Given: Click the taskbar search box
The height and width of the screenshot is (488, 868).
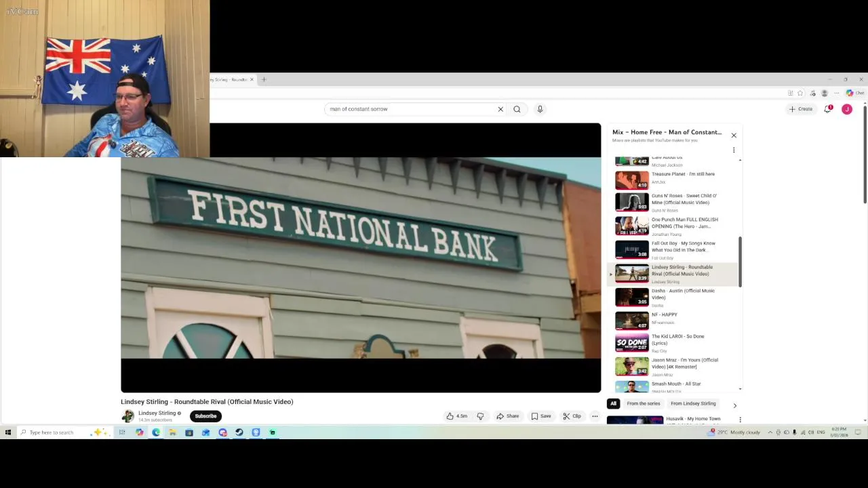Looking at the screenshot, I should pos(64,432).
